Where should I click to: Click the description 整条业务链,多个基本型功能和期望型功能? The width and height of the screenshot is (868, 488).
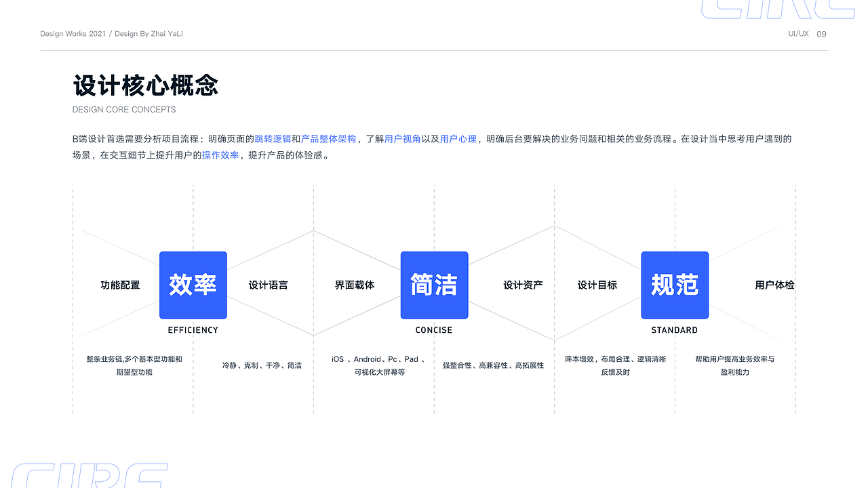coord(134,365)
